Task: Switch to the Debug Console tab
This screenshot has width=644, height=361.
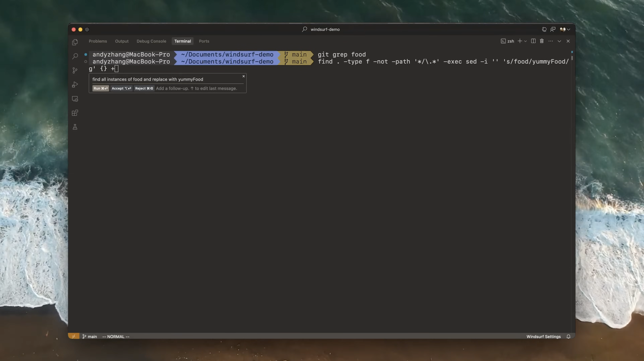Action: click(x=151, y=41)
